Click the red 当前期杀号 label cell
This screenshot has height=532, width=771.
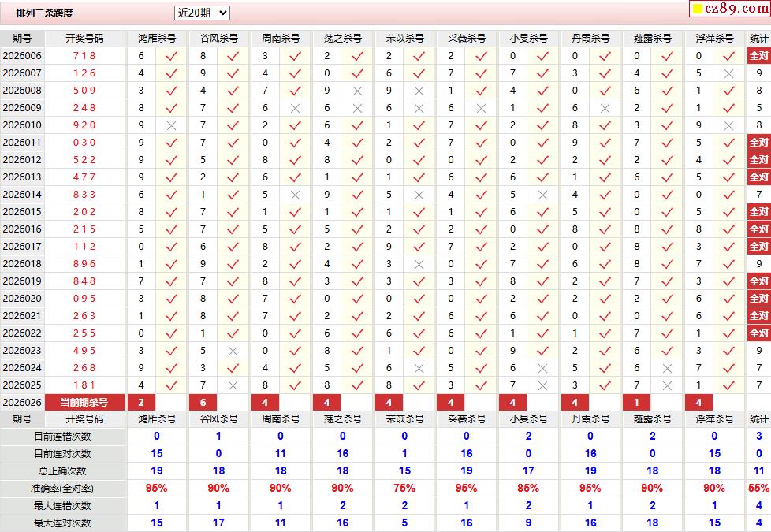pyautogui.click(x=84, y=402)
